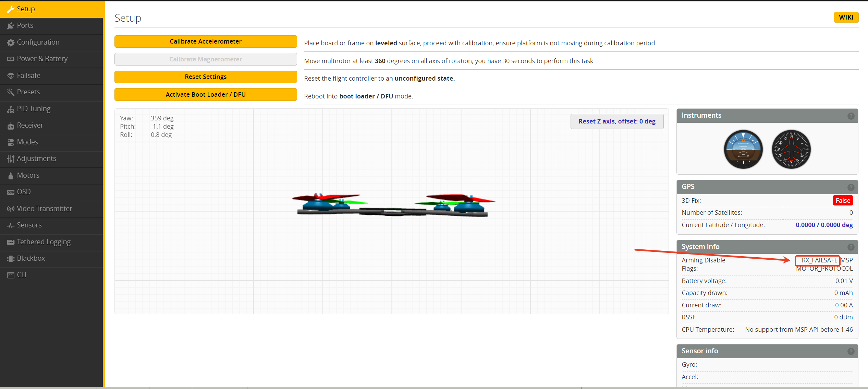Click the Ports plug icon in sidebar

coord(11,26)
